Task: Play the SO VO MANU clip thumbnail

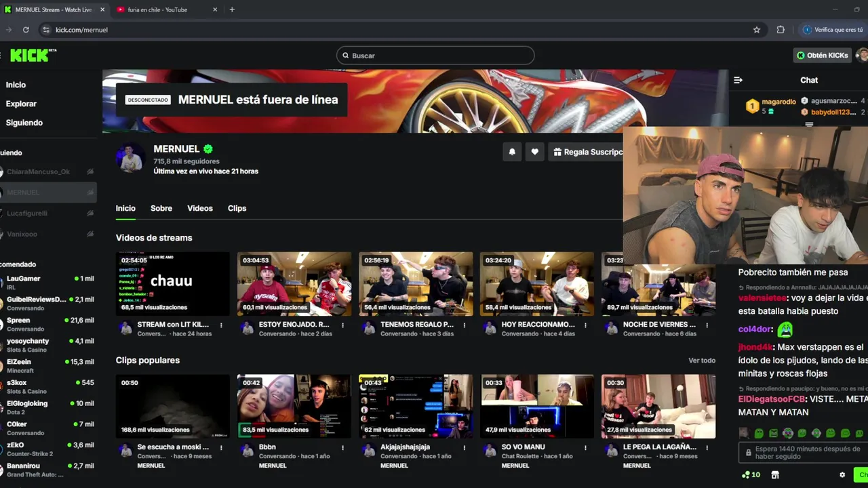Action: (537, 406)
